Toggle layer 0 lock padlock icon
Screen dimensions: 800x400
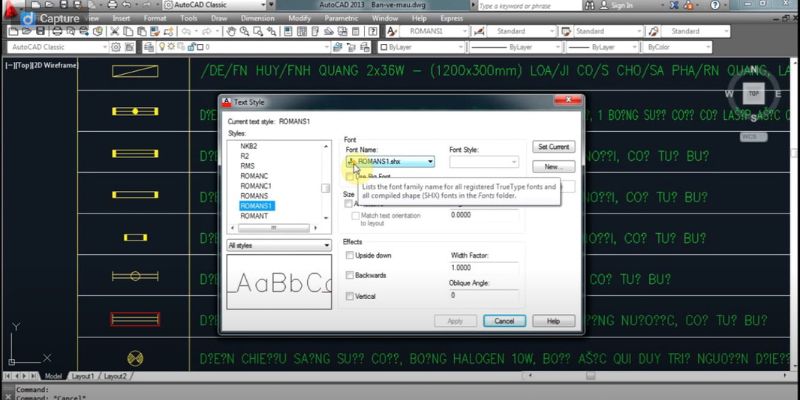point(192,47)
